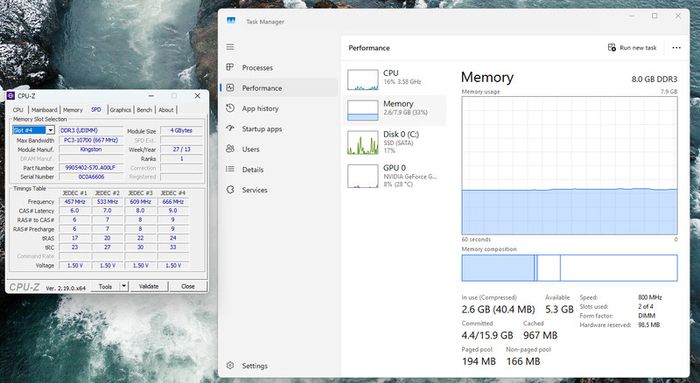The image size is (700, 383).
Task: Switch to the Memory tab in CPU-Z
Action: coord(73,109)
